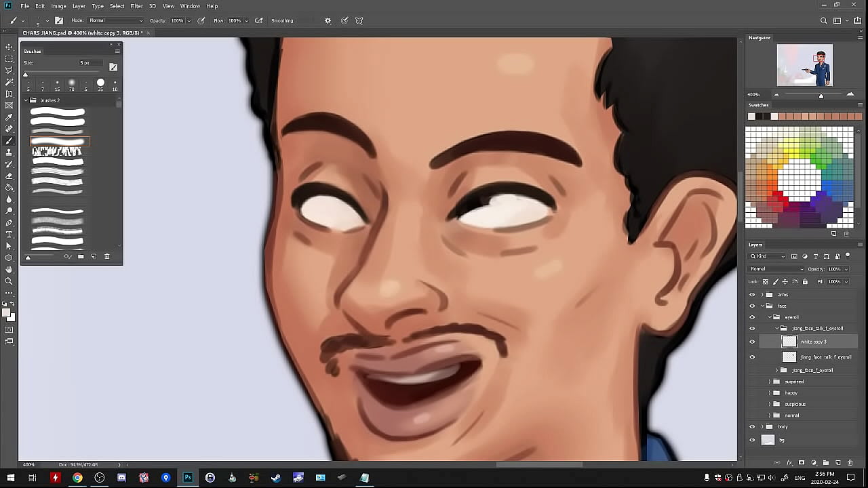
Task: Switch to the Eraser tool
Action: pos(9,176)
